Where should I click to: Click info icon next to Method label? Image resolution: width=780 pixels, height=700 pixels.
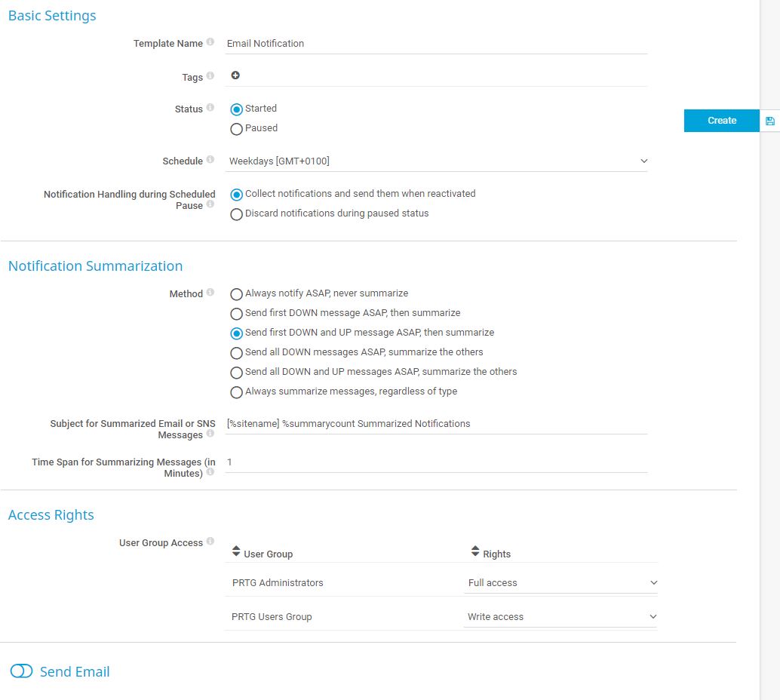[210, 293]
